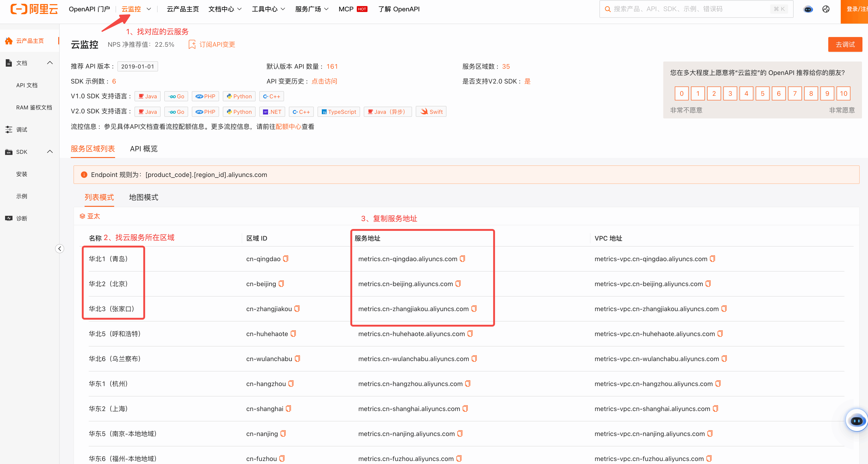Screen dimensions: 868x464
Task: Expand the 云监控 product dropdown
Action: [149, 9]
